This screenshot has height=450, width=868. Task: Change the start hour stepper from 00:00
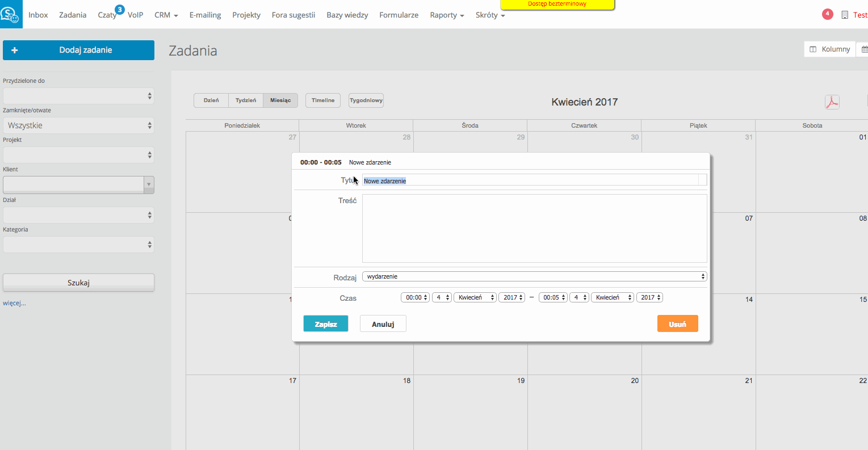415,297
